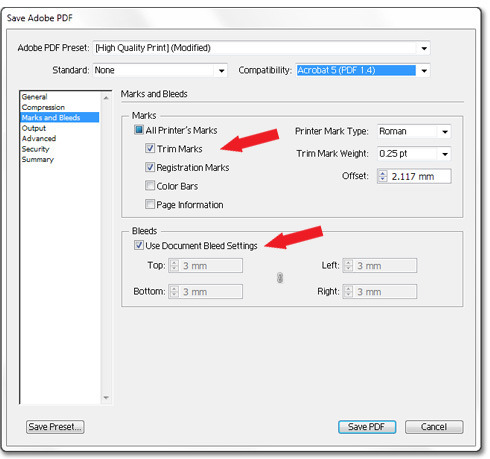Image resolution: width=490 pixels, height=459 pixels.
Task: Select Advanced in the category list
Action: tap(39, 138)
